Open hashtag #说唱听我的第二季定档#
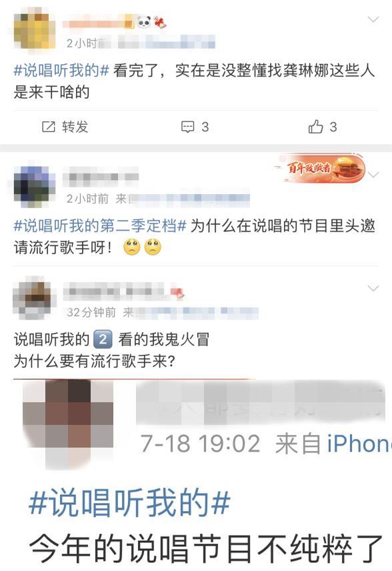This screenshot has height=571, width=392. point(100,225)
